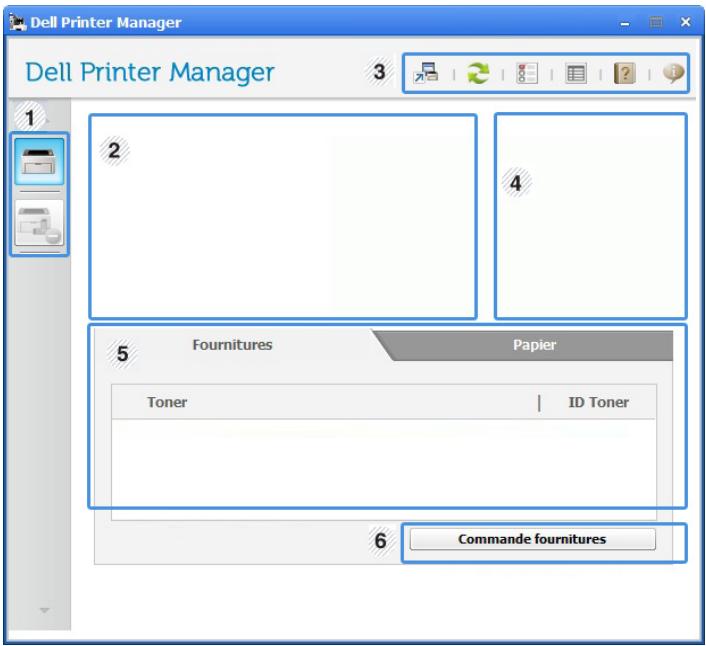Click the title bar printer app icon
Image resolution: width=706 pixels, height=646 pixels.
click(18, 22)
